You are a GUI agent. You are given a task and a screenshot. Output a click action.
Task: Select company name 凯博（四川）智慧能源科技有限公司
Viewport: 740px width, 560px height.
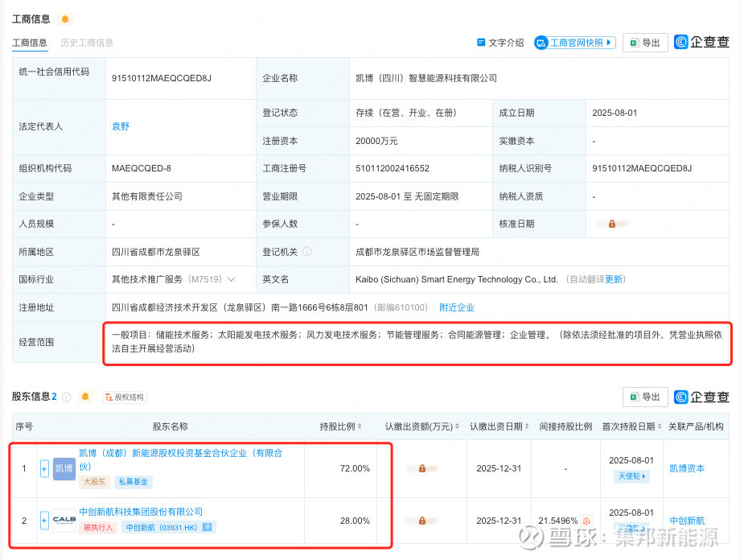tap(426, 78)
